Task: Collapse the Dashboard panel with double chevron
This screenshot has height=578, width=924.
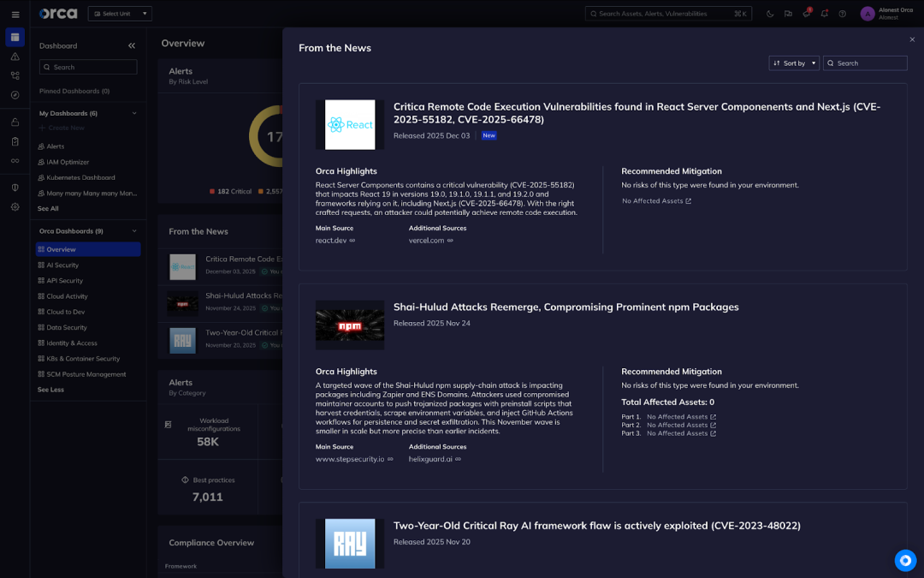Action: pyautogui.click(x=133, y=45)
